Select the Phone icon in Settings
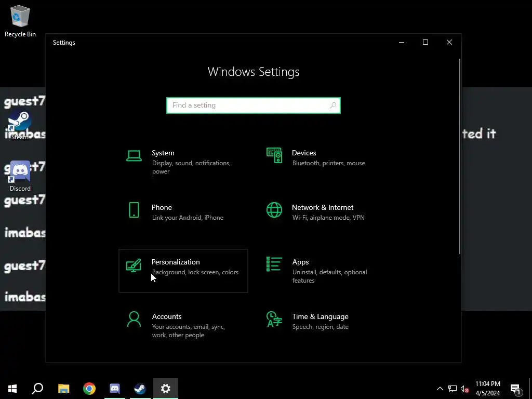 [134, 210]
